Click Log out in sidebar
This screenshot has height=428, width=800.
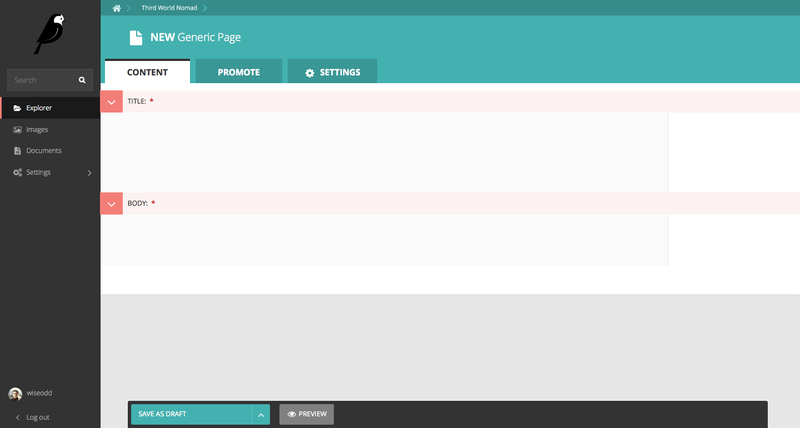37,417
